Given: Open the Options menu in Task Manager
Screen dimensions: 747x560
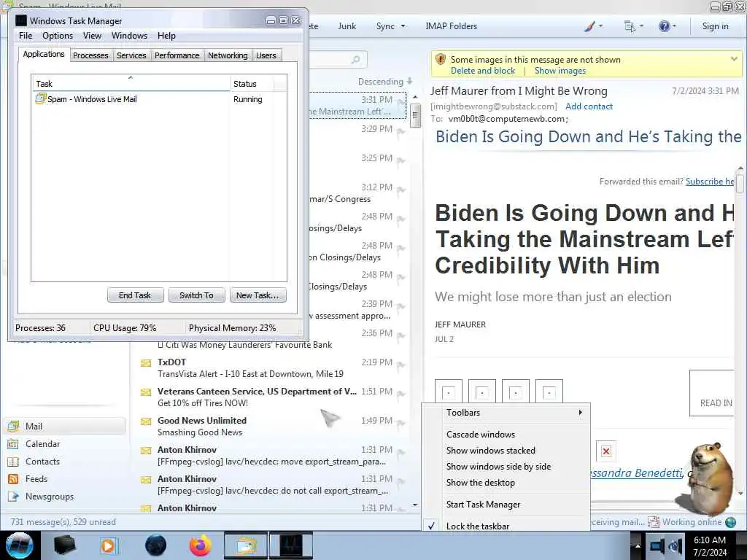Looking at the screenshot, I should [x=58, y=36].
